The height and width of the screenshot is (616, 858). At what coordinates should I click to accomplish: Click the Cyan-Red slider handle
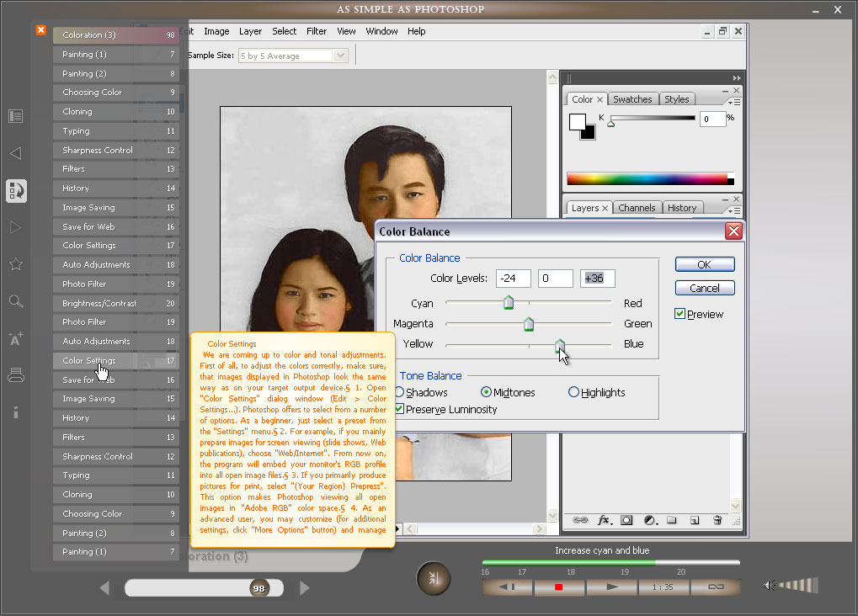click(x=509, y=302)
